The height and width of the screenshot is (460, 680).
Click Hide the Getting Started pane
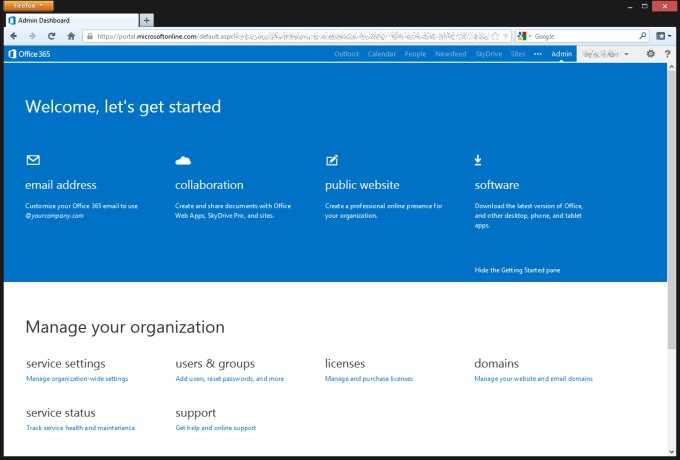click(x=517, y=270)
